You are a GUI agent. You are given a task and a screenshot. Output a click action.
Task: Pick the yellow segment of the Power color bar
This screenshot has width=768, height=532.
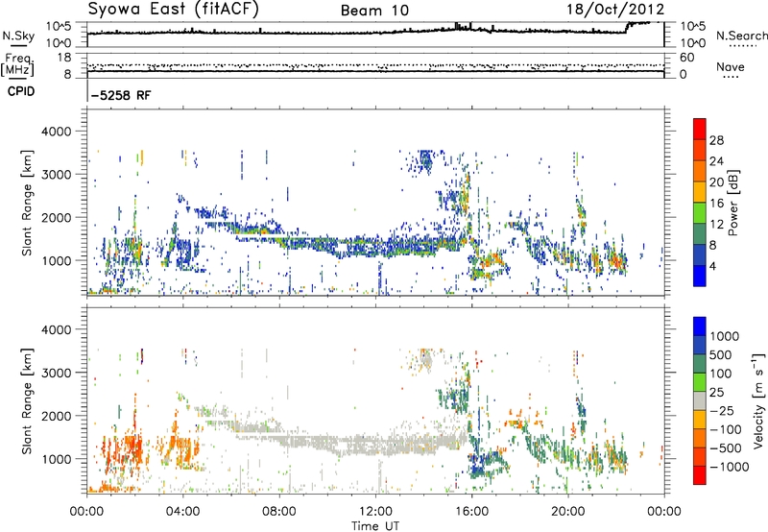700,191
